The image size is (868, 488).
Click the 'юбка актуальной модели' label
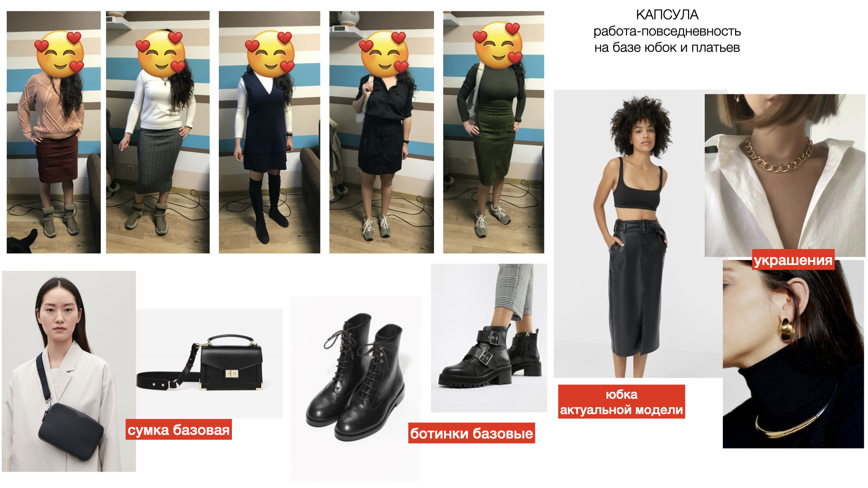(x=622, y=402)
